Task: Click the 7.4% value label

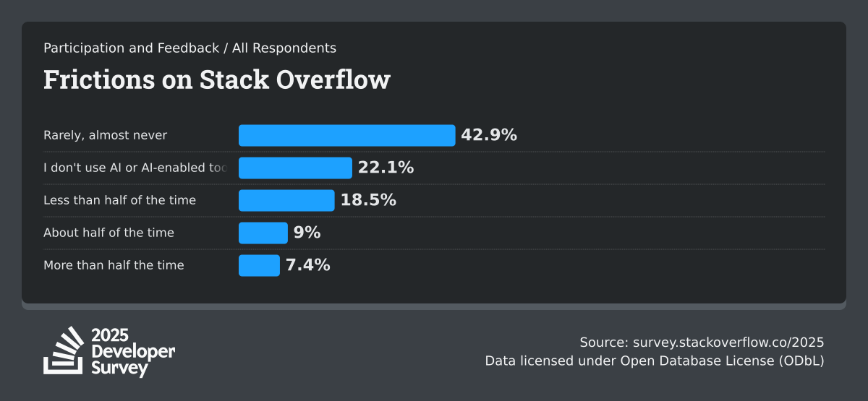Action: tap(308, 265)
